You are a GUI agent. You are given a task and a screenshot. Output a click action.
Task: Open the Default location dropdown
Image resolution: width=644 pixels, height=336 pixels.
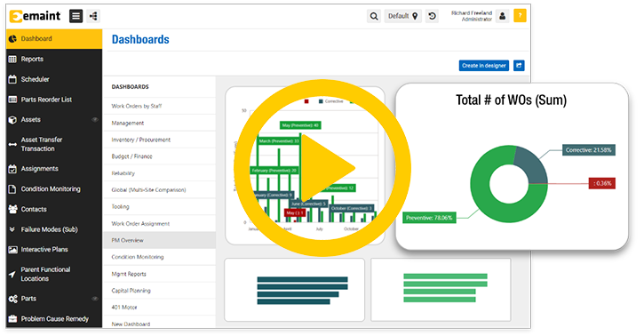pyautogui.click(x=403, y=16)
